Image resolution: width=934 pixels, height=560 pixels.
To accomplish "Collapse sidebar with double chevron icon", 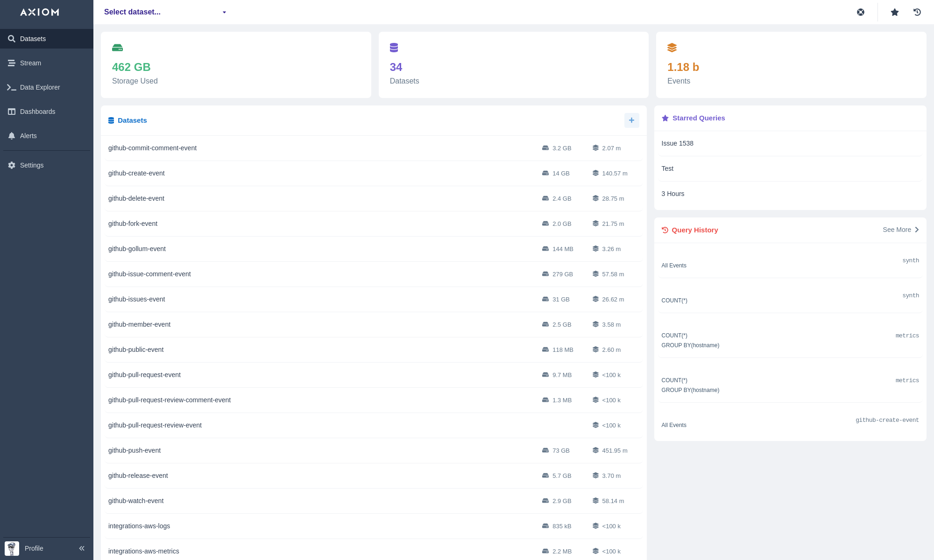I will pos(82,548).
